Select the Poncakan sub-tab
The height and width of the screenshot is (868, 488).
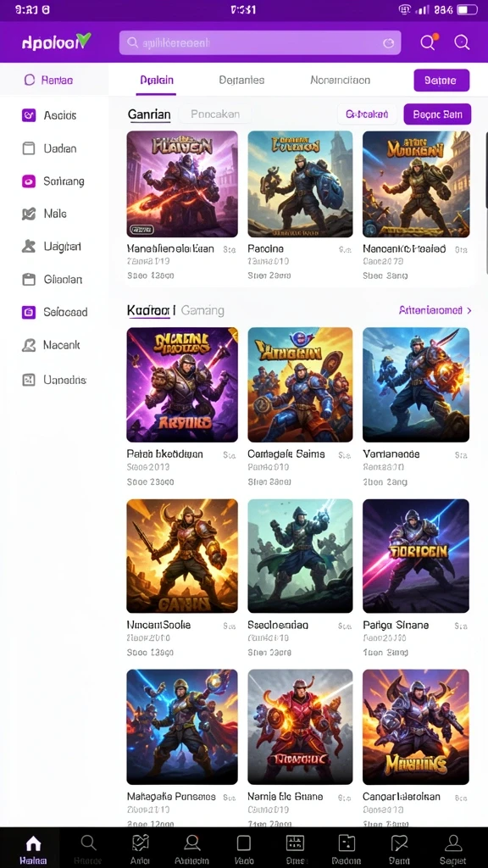215,114
